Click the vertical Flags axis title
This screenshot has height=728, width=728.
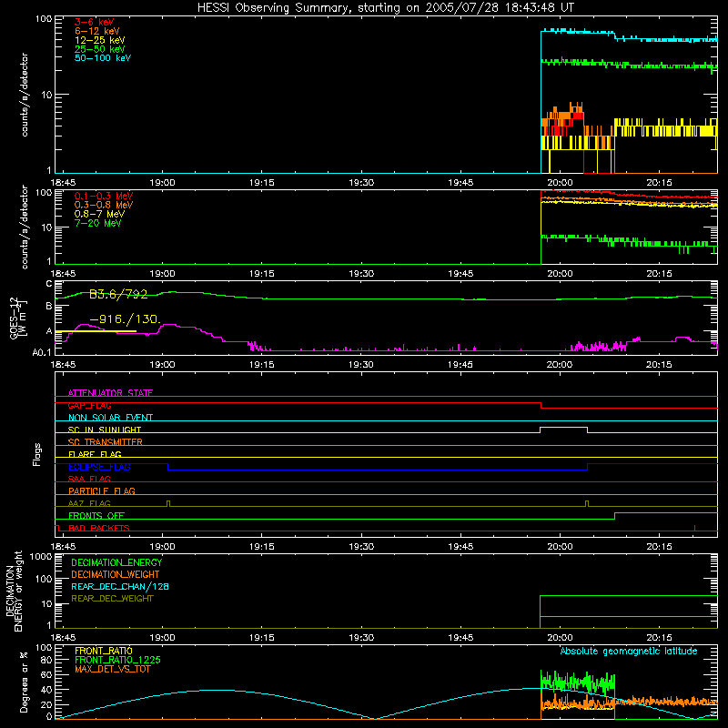(x=36, y=454)
